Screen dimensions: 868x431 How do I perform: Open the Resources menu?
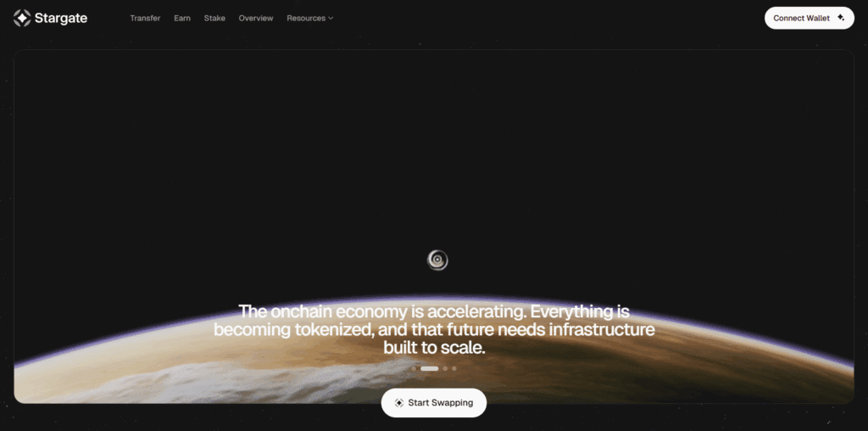(x=310, y=19)
